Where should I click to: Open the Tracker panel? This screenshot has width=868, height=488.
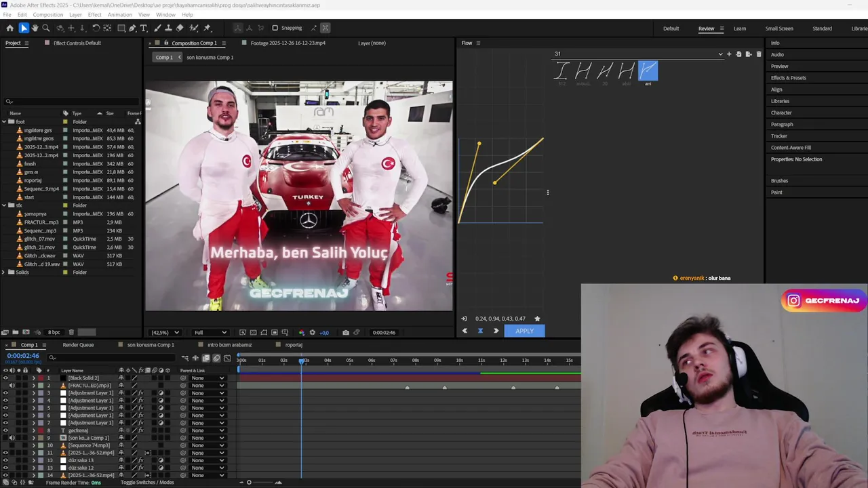point(778,136)
